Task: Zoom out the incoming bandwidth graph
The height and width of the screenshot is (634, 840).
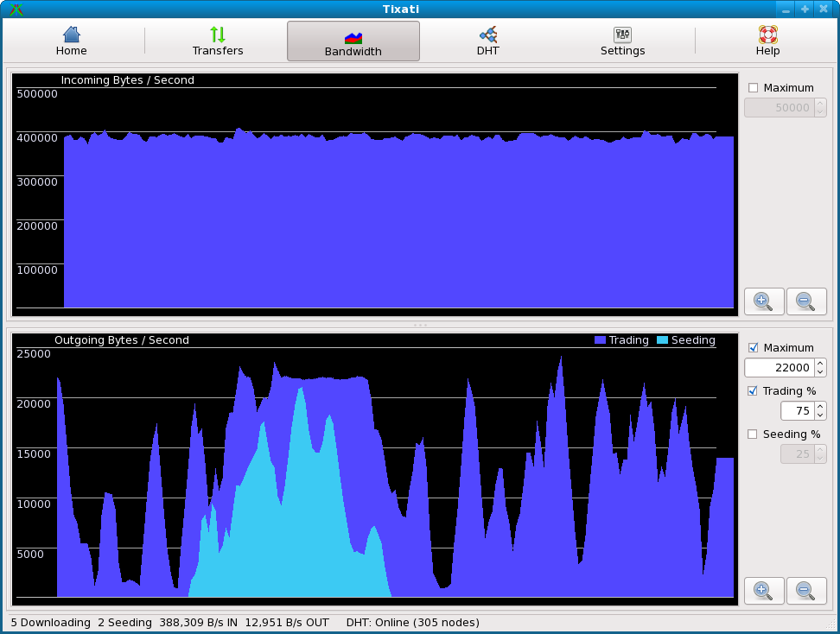Action: [806, 301]
